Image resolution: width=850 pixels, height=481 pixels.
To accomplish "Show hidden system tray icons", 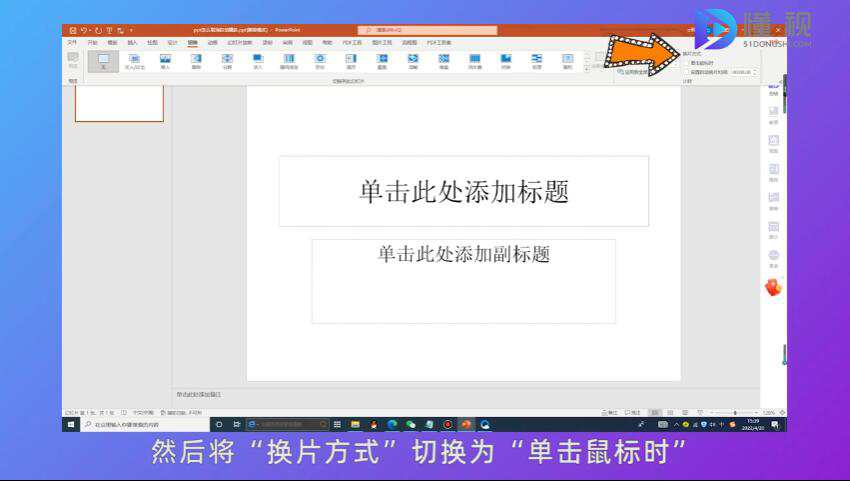I will point(676,424).
